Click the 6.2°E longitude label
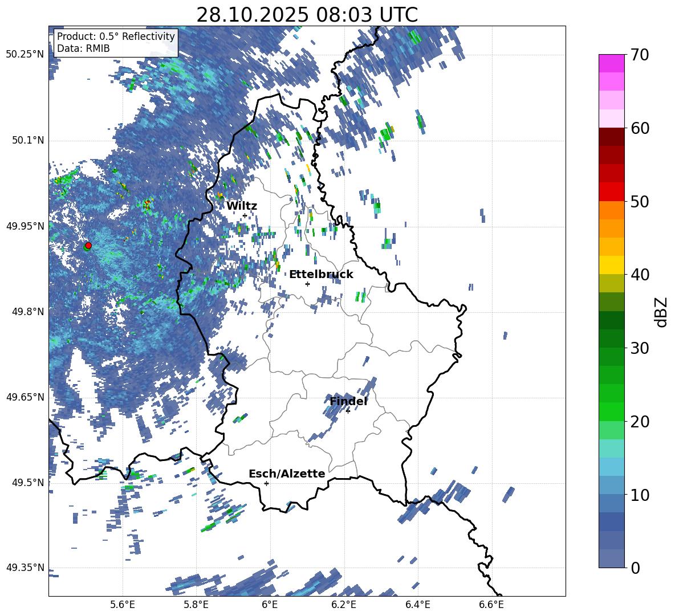This screenshot has width=675, height=616. tap(344, 605)
